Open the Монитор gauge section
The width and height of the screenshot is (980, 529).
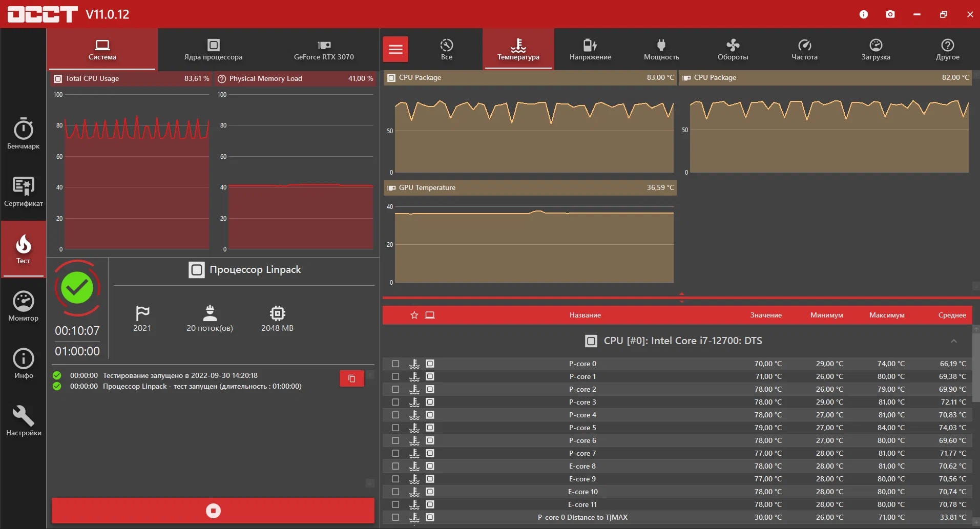(24, 306)
